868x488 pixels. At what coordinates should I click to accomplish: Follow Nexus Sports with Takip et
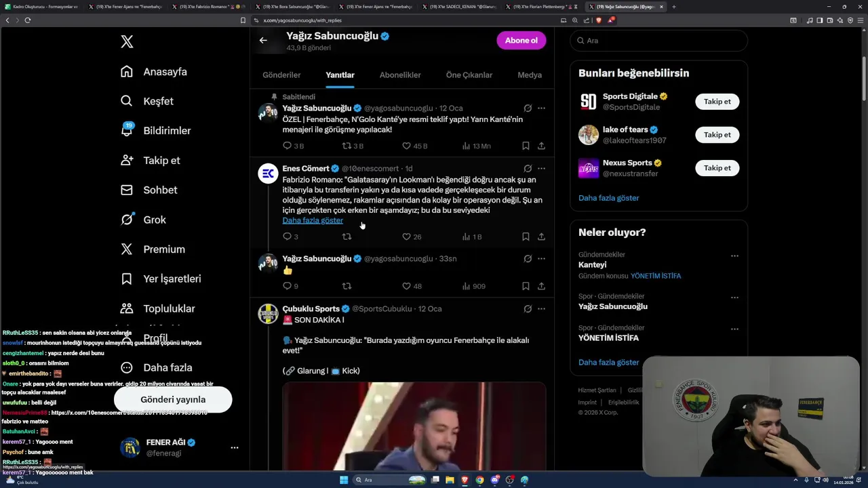point(717,168)
